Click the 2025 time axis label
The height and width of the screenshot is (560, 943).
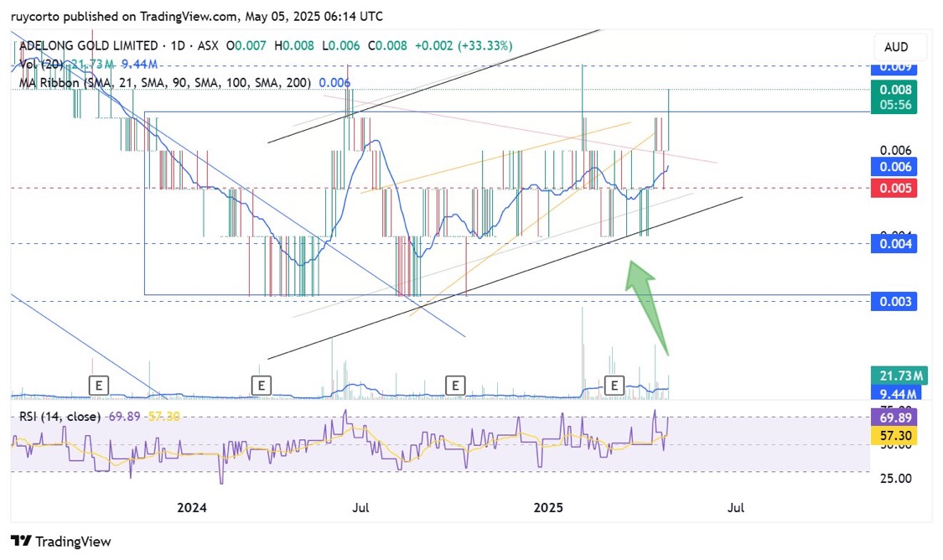(x=548, y=508)
